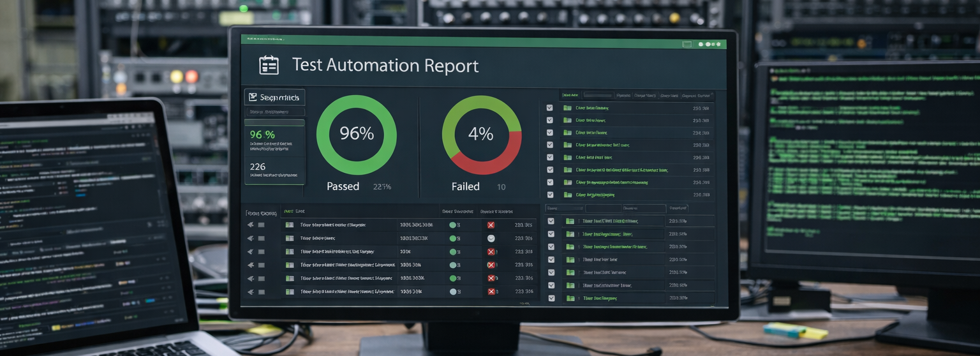Screen dimensions: 980x356
Task: Click green folder icon in last lower-right list row
Action: [x=570, y=298]
